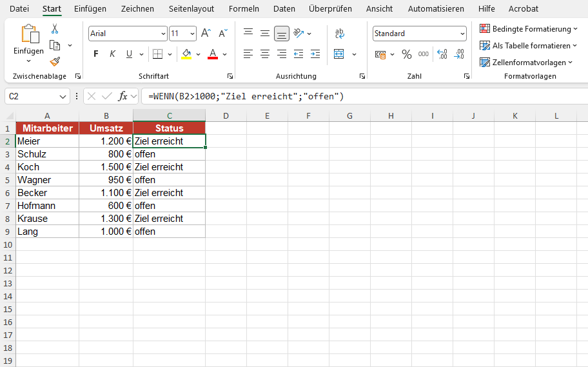Click the Zellenformatvorlagen label
588x367 pixels.
529,63
